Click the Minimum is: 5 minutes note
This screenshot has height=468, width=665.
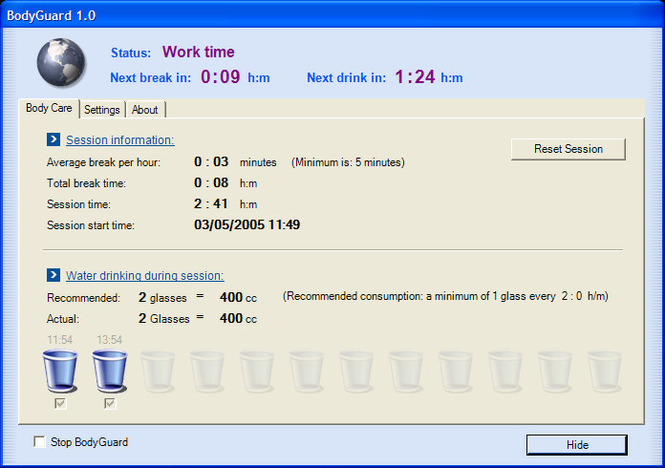tap(348, 162)
